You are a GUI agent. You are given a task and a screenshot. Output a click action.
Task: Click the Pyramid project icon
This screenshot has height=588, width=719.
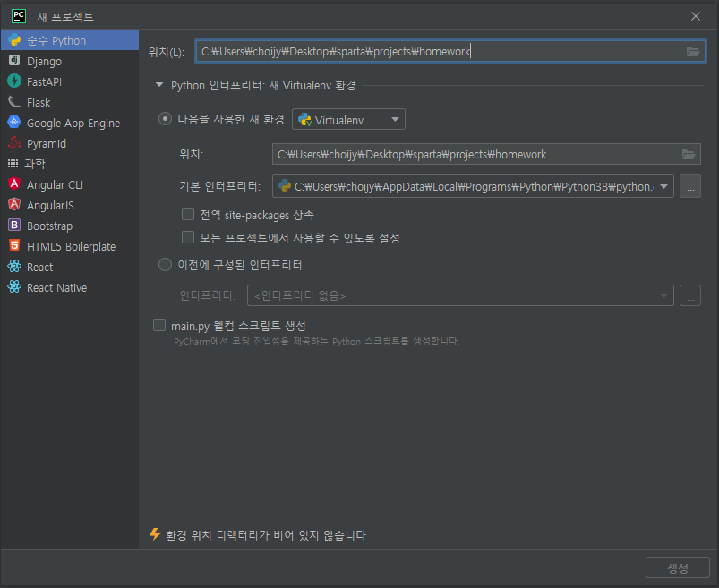(x=14, y=143)
